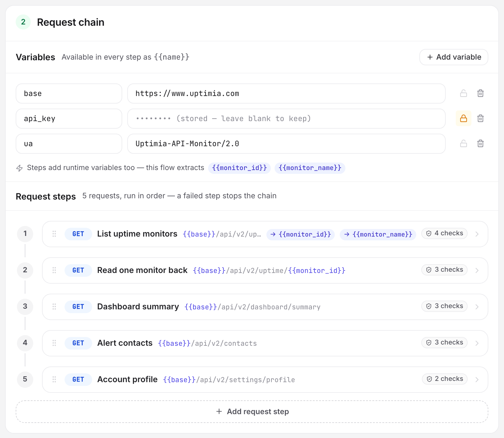Focus the stored api_key value field
504x438 pixels.
286,119
